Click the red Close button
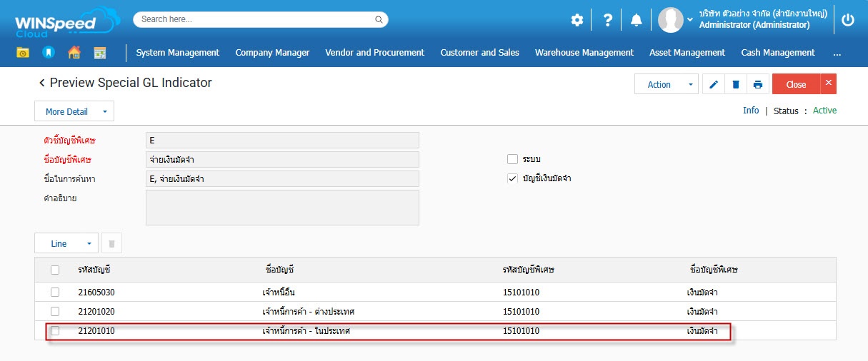 [x=796, y=84]
